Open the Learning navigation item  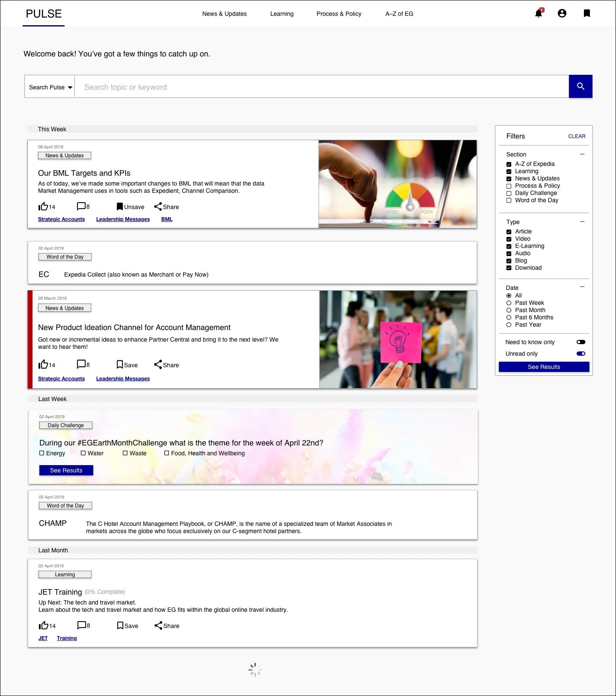coord(282,14)
